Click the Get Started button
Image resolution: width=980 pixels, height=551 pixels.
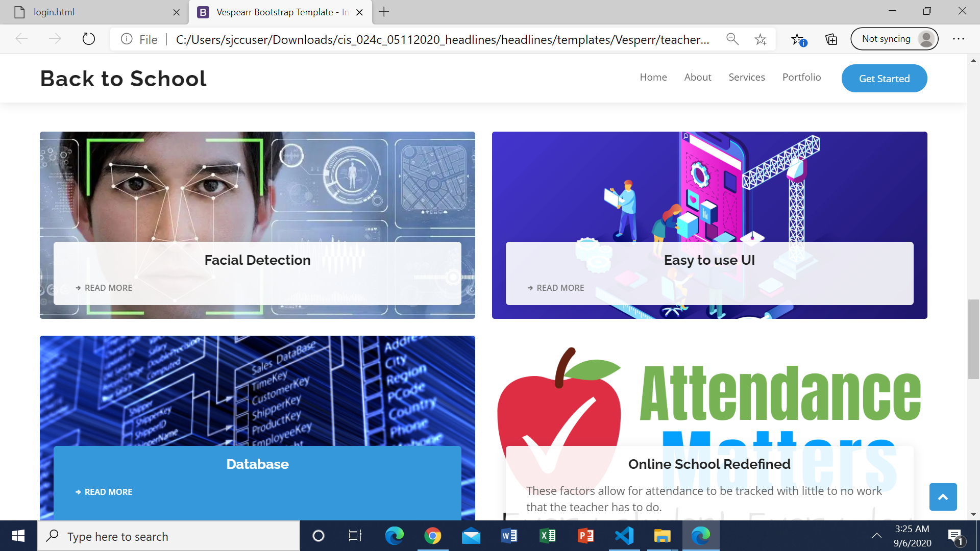coord(884,79)
